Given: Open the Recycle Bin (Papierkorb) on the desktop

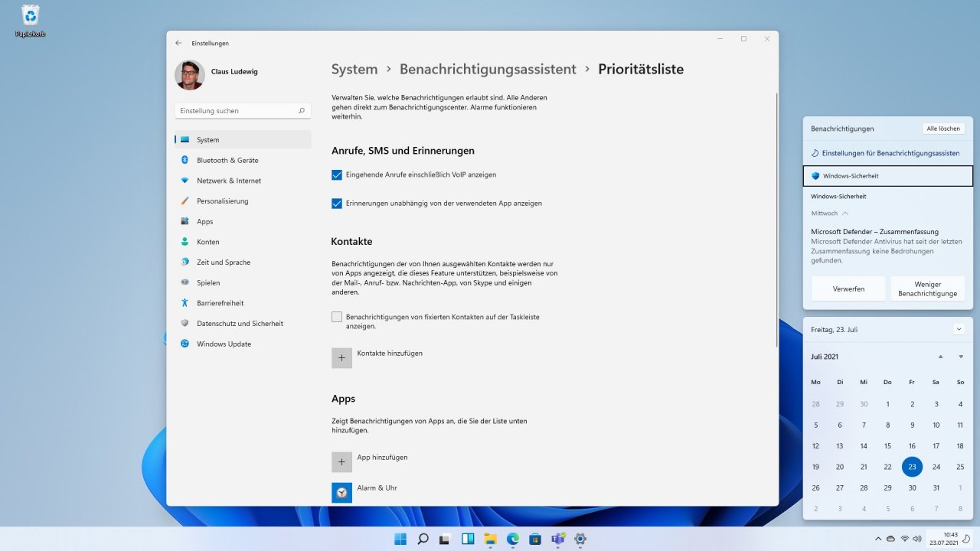Looking at the screenshot, I should click(31, 21).
